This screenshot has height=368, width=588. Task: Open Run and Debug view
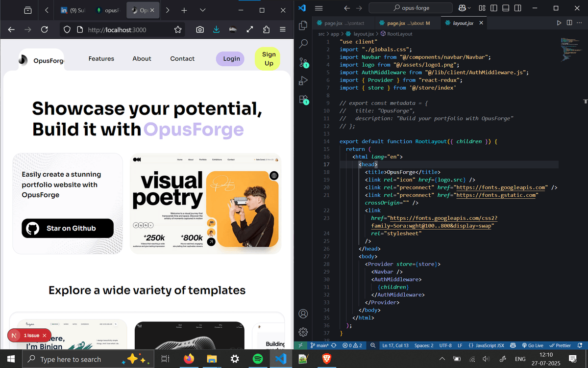pos(303,80)
